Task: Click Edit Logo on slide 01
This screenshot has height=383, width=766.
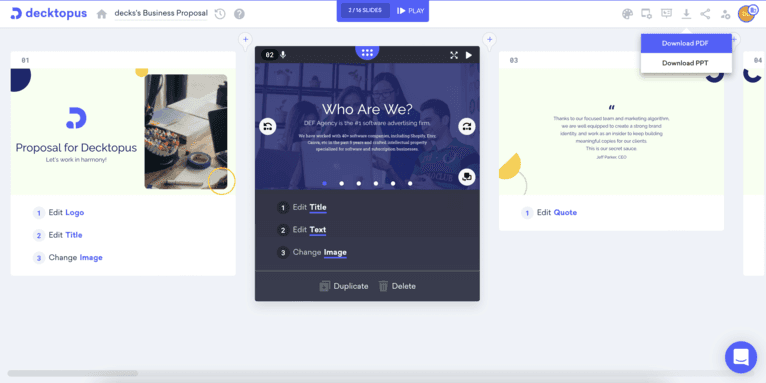Action: pos(59,213)
